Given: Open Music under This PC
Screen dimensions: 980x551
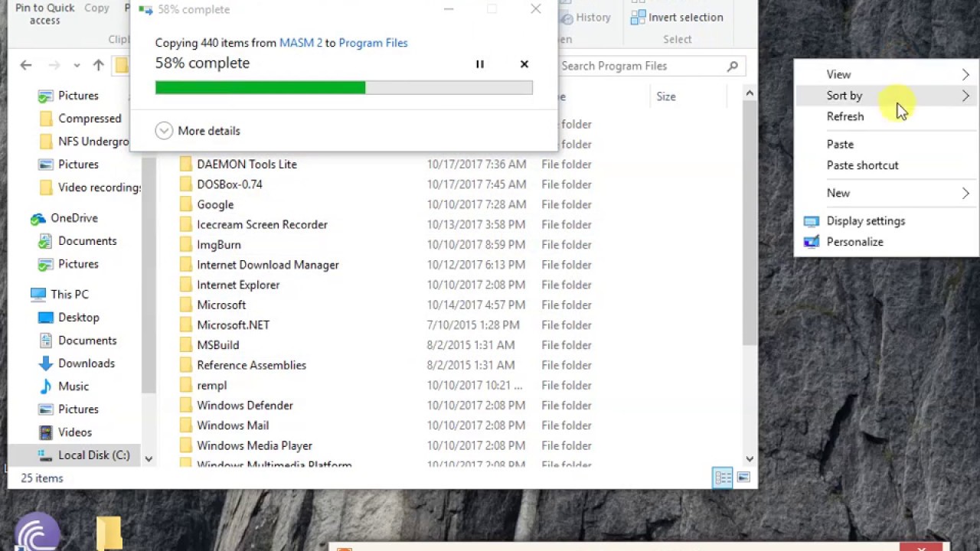Looking at the screenshot, I should click(x=73, y=386).
